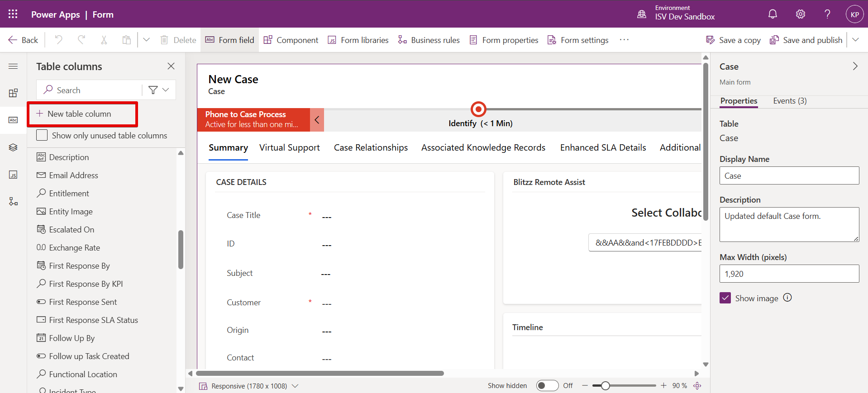Image resolution: width=868 pixels, height=393 pixels.
Task: Close the Table columns pane
Action: click(x=171, y=66)
